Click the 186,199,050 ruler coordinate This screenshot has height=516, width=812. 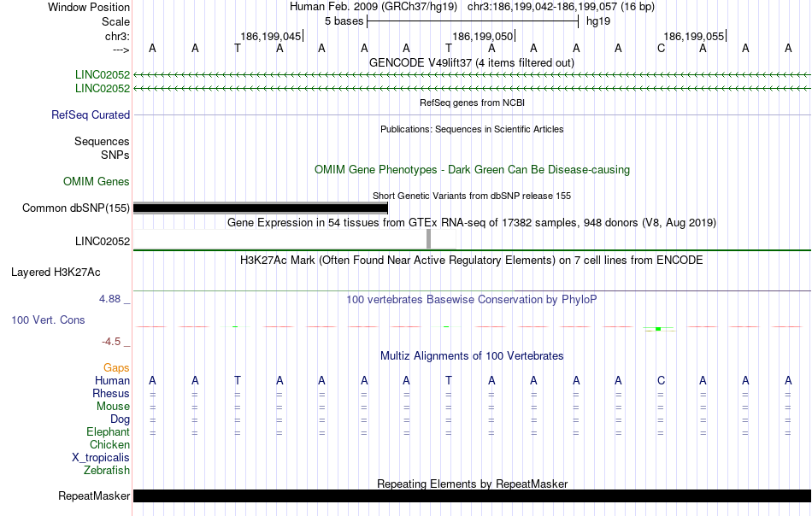pos(483,36)
